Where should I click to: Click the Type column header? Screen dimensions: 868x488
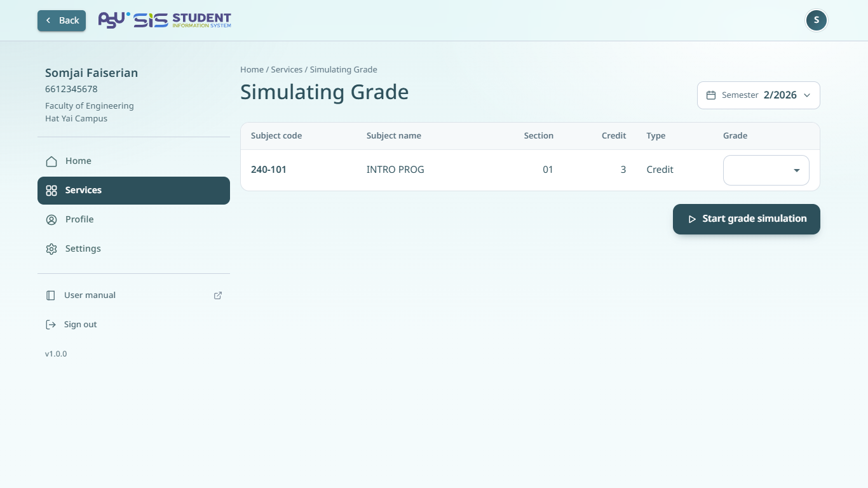point(656,136)
